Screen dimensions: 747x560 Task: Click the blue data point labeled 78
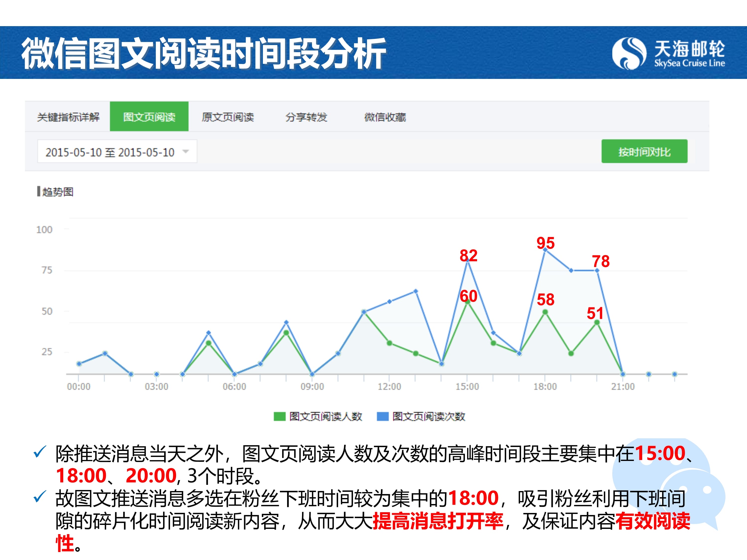click(597, 270)
